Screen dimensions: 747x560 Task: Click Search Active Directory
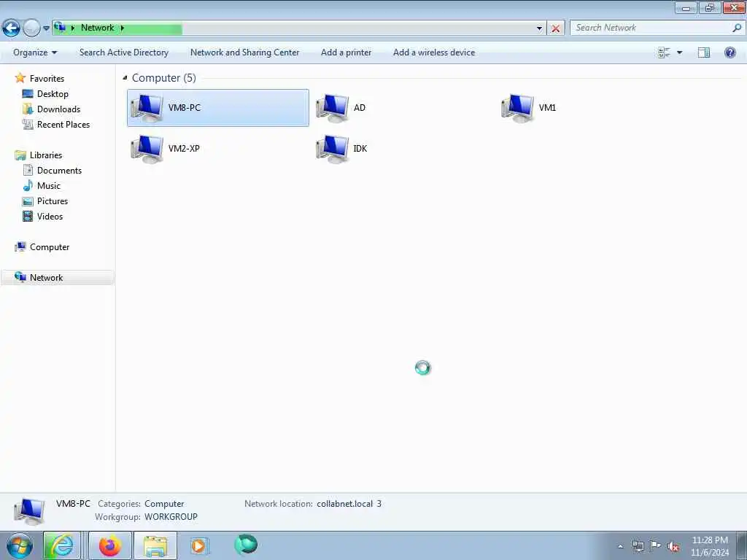pyautogui.click(x=124, y=52)
